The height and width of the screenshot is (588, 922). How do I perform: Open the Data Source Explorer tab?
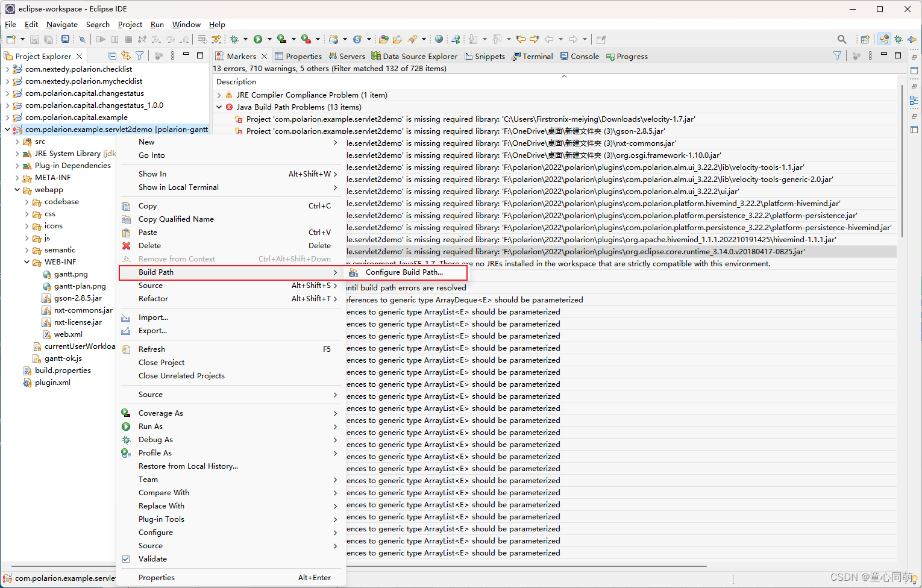[x=414, y=56]
